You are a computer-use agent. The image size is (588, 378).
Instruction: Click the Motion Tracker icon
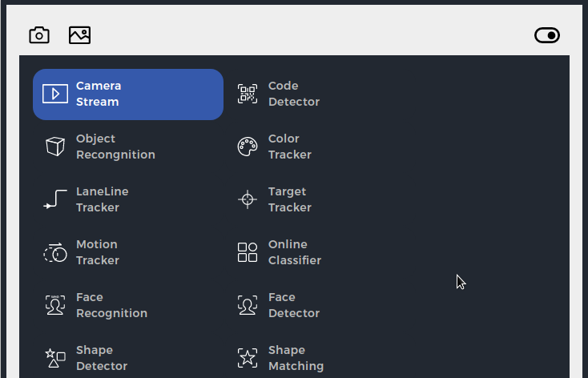point(54,252)
